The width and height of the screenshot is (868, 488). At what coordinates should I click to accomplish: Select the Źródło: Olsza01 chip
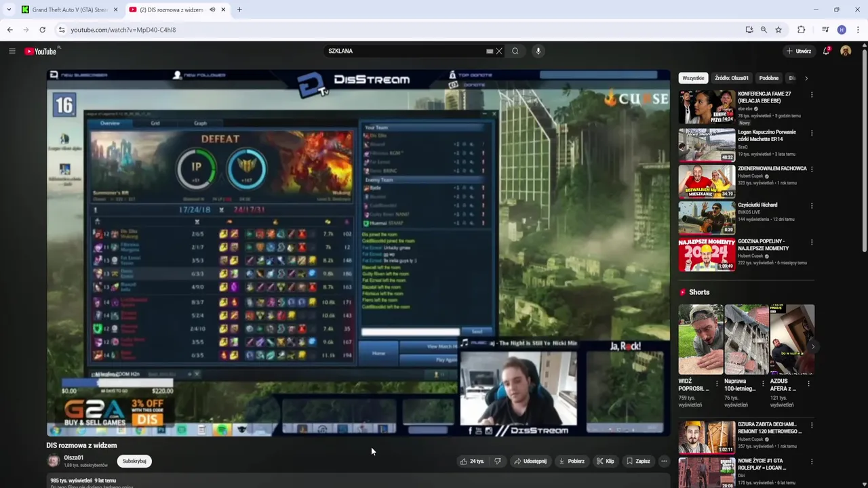(732, 78)
